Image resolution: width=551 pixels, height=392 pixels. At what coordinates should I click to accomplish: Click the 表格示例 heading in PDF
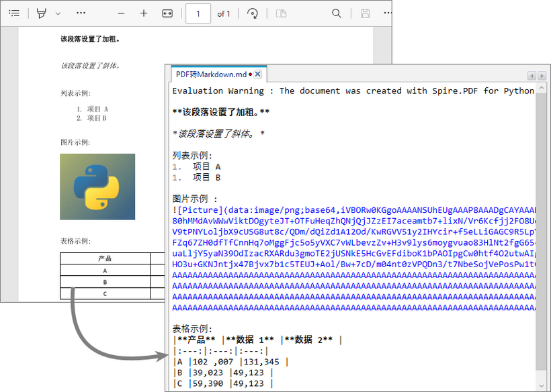75,241
